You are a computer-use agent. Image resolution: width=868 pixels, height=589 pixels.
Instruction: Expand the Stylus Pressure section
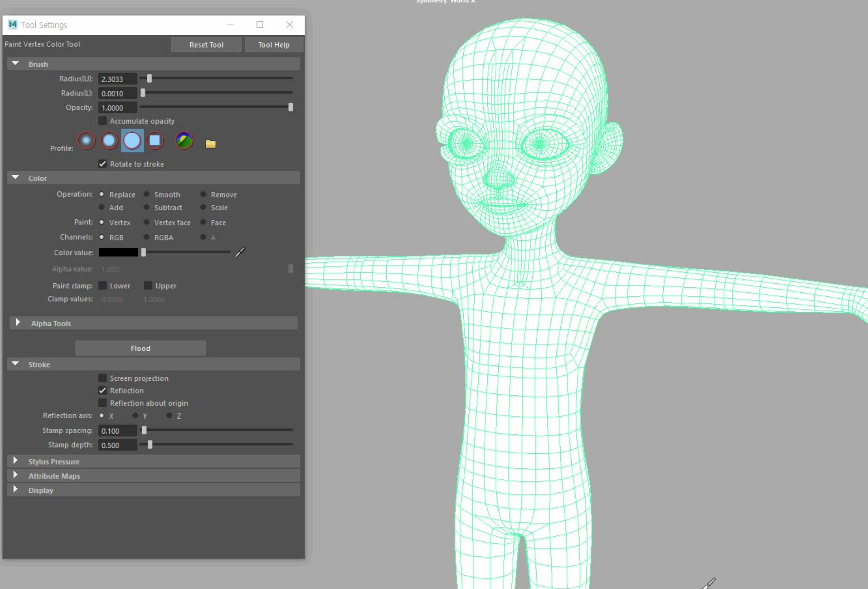(x=16, y=461)
